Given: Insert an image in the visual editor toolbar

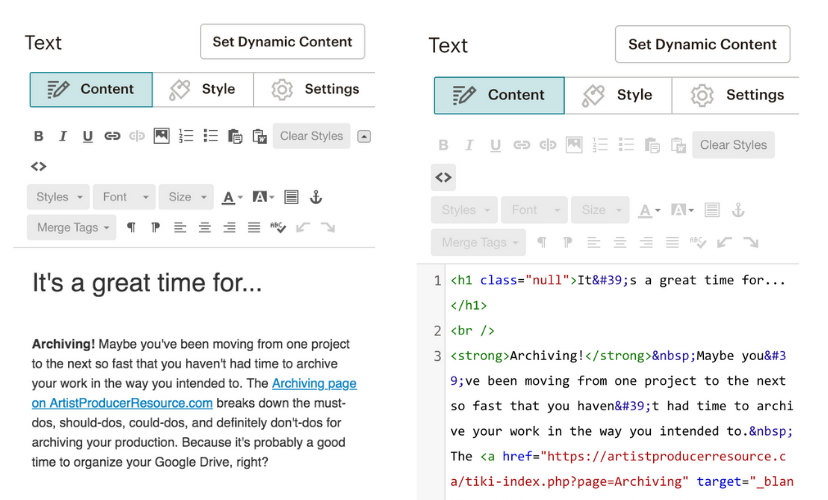Looking at the screenshot, I should (x=161, y=136).
